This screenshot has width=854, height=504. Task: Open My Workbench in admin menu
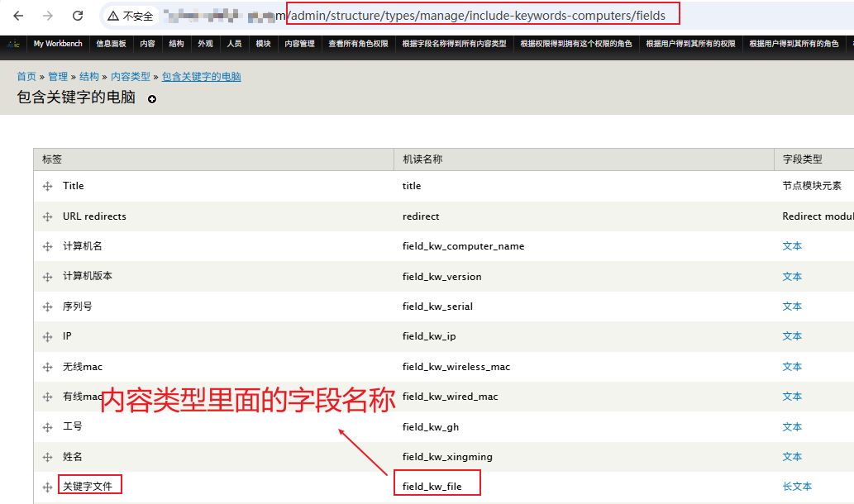[x=57, y=44]
